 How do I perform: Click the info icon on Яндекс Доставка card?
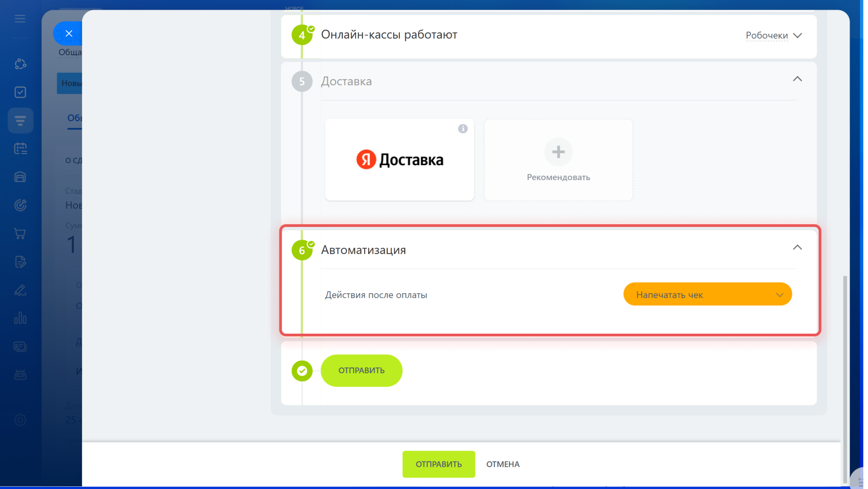[463, 129]
